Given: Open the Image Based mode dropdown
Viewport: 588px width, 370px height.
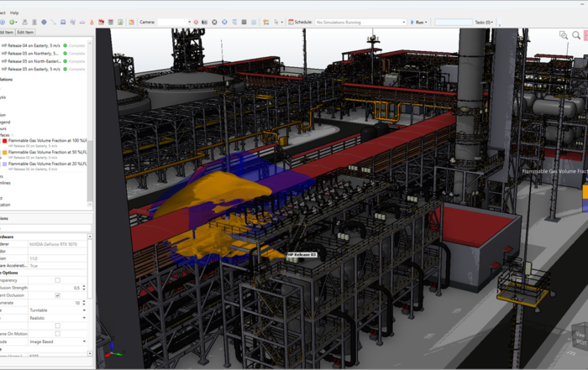Looking at the screenshot, I should [84, 341].
